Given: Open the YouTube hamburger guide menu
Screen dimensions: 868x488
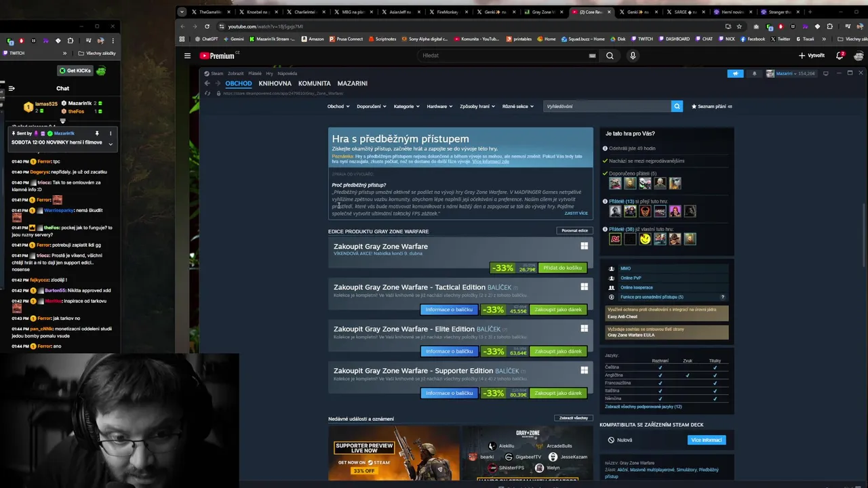Looking at the screenshot, I should [187, 56].
